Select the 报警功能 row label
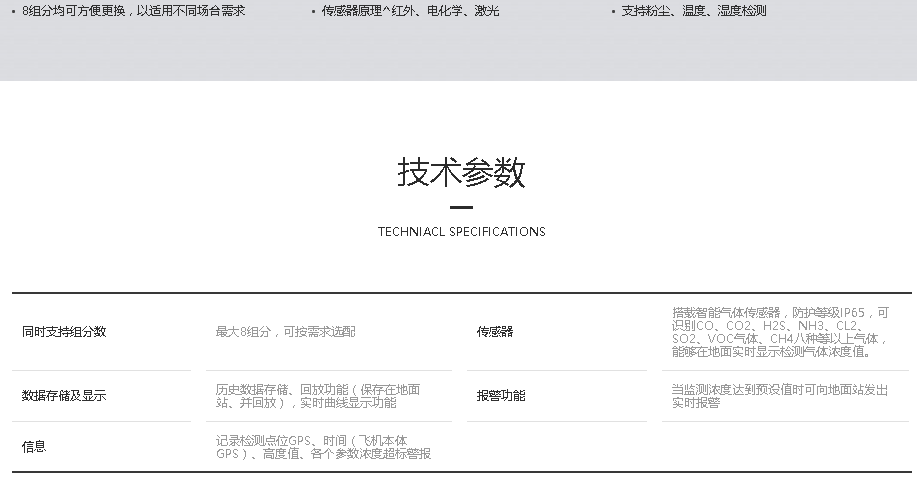 (500, 396)
